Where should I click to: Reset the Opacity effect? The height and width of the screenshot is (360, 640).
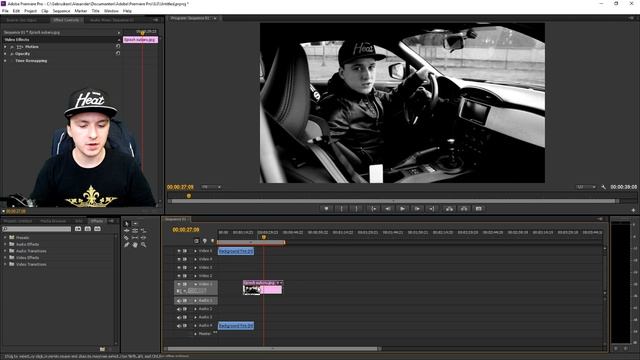coord(118,53)
